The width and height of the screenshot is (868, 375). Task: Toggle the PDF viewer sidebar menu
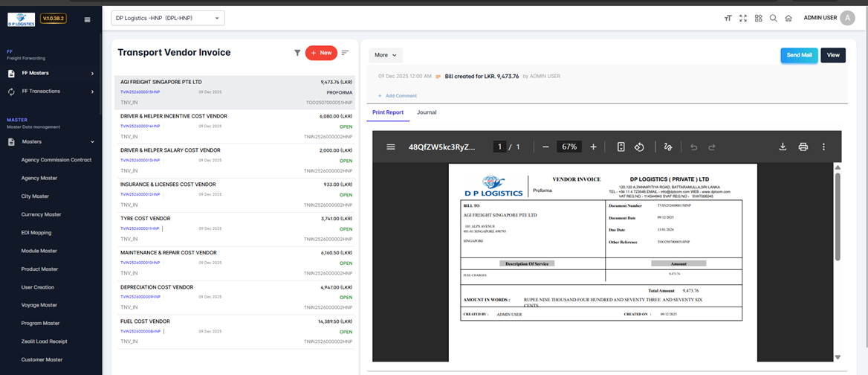coord(391,147)
